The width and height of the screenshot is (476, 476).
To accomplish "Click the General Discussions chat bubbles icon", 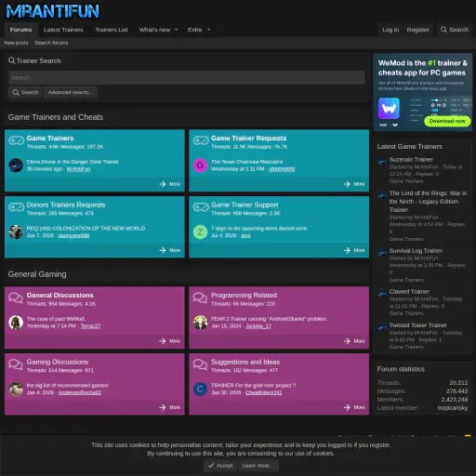I will tap(16, 297).
